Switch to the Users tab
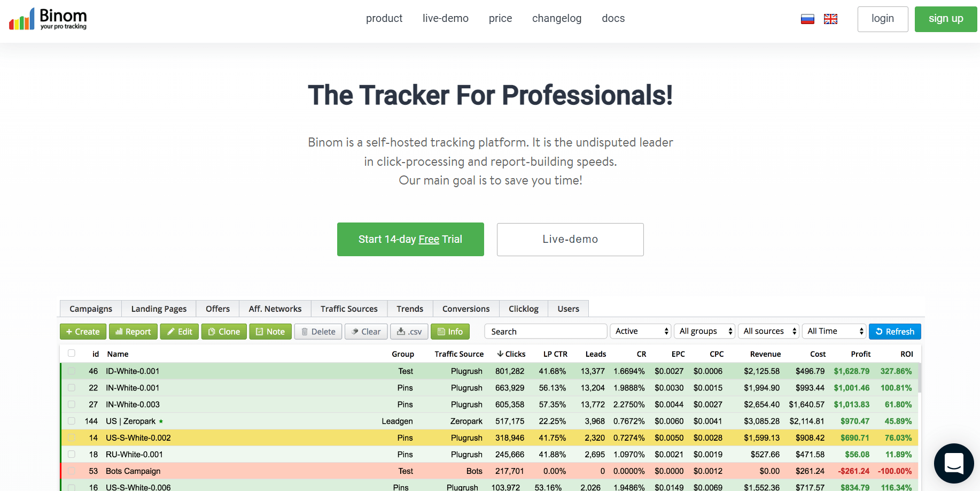980x491 pixels. pyautogui.click(x=568, y=309)
